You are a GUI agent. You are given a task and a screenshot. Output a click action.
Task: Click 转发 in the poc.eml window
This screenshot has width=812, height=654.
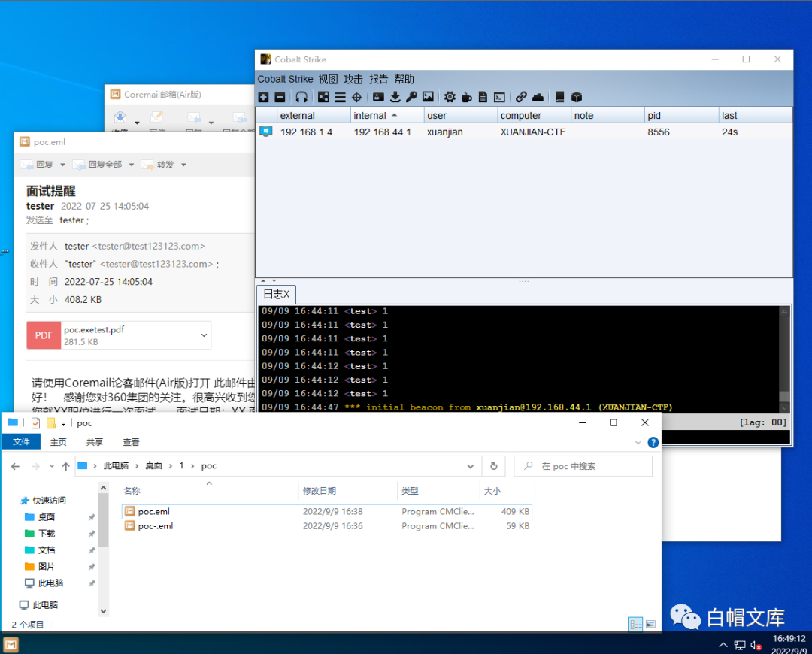point(158,165)
